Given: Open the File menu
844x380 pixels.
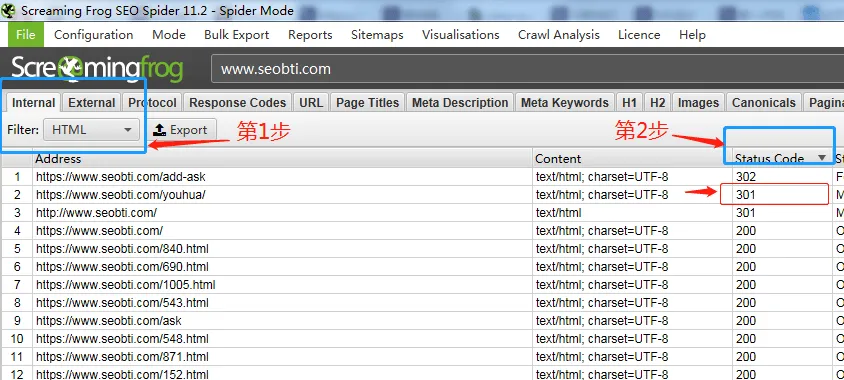Looking at the screenshot, I should coord(25,34).
